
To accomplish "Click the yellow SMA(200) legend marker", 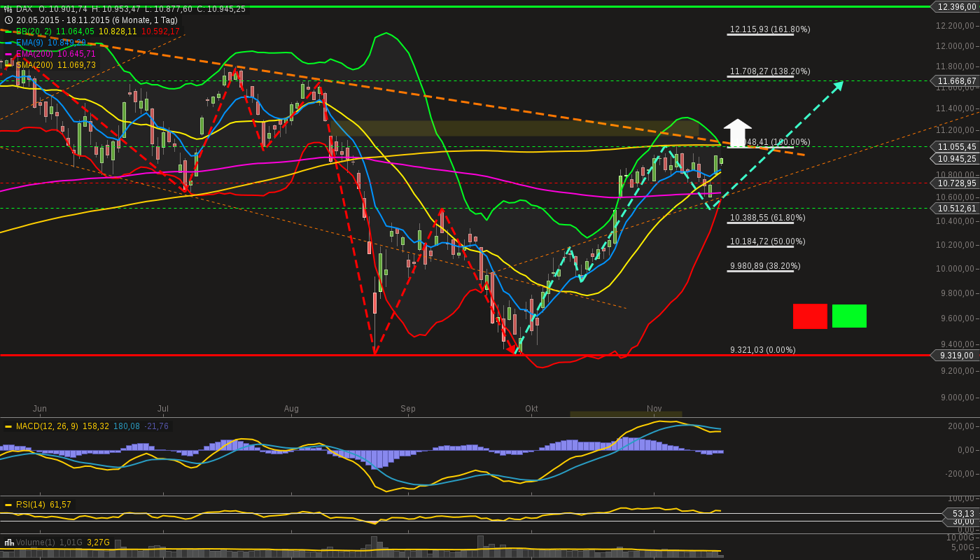I will 8,65.
